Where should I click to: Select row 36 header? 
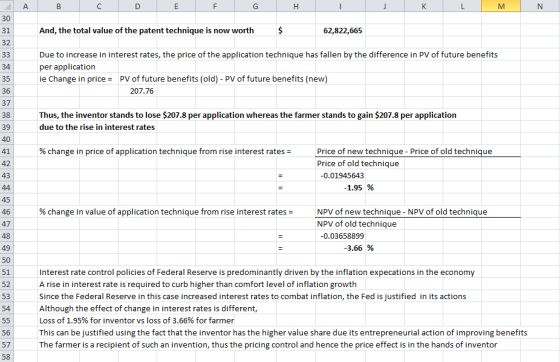coord(6,91)
